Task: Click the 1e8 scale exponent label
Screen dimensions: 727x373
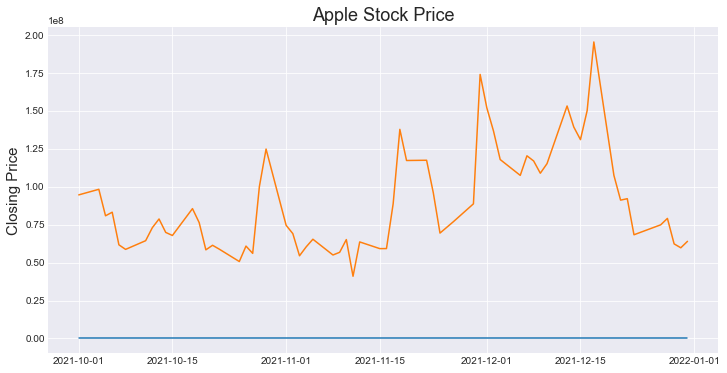Action: (57, 21)
